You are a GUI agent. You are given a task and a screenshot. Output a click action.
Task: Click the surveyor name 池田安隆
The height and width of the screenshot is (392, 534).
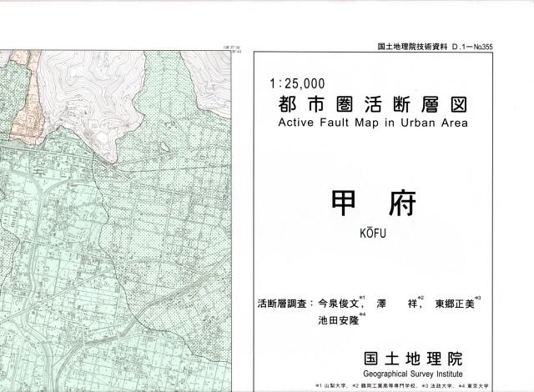pyautogui.click(x=339, y=320)
